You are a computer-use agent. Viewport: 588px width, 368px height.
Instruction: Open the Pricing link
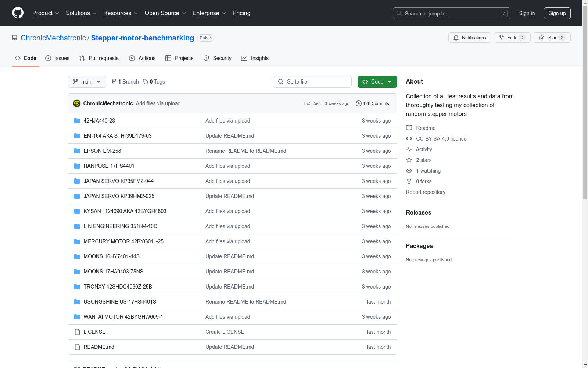(241, 13)
